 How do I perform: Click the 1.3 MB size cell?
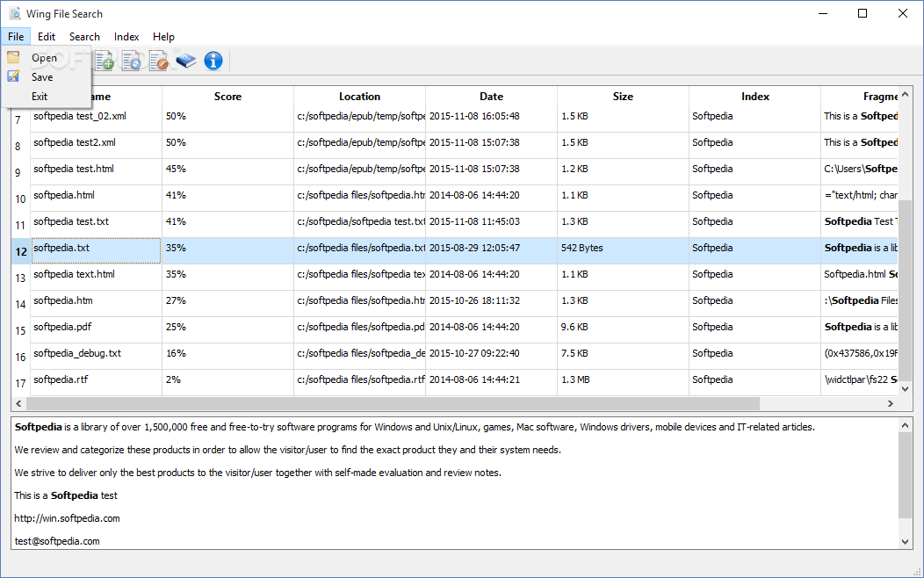click(x=623, y=382)
